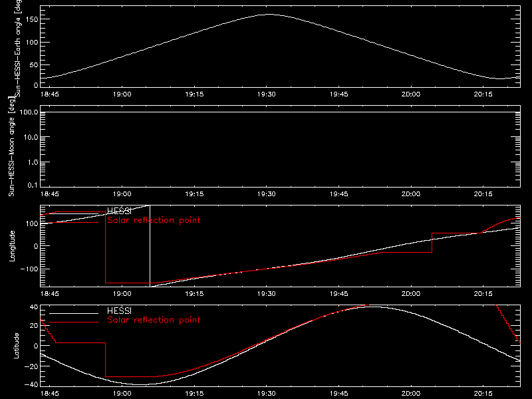This screenshot has width=532, height=399.
Task: Click the -100 tick on Longitude axis
Action: point(29,269)
